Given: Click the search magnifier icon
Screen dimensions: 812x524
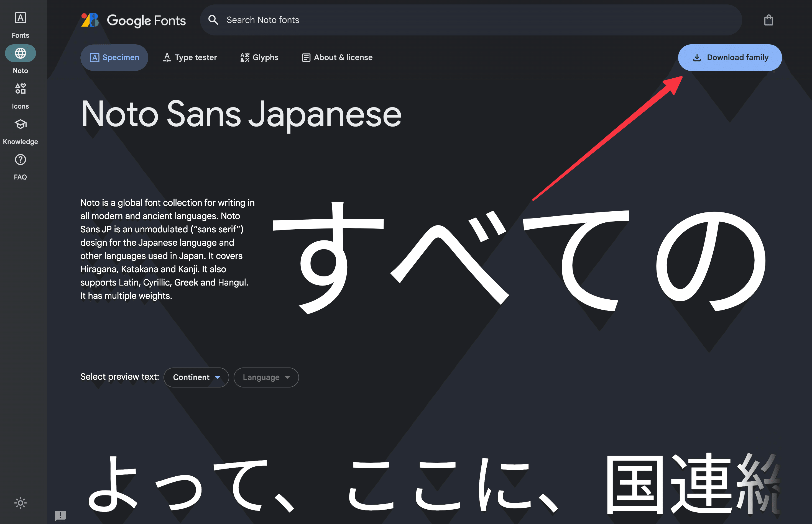Looking at the screenshot, I should pyautogui.click(x=213, y=20).
